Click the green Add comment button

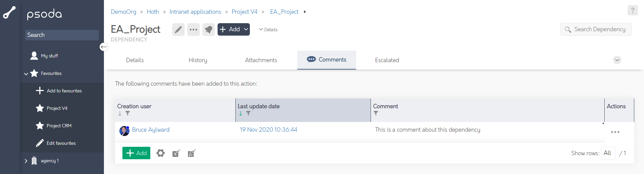pyautogui.click(x=136, y=153)
